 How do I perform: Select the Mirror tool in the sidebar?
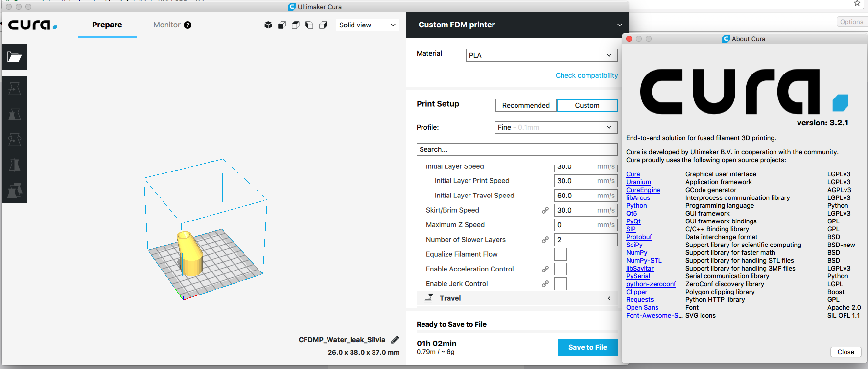click(x=15, y=165)
